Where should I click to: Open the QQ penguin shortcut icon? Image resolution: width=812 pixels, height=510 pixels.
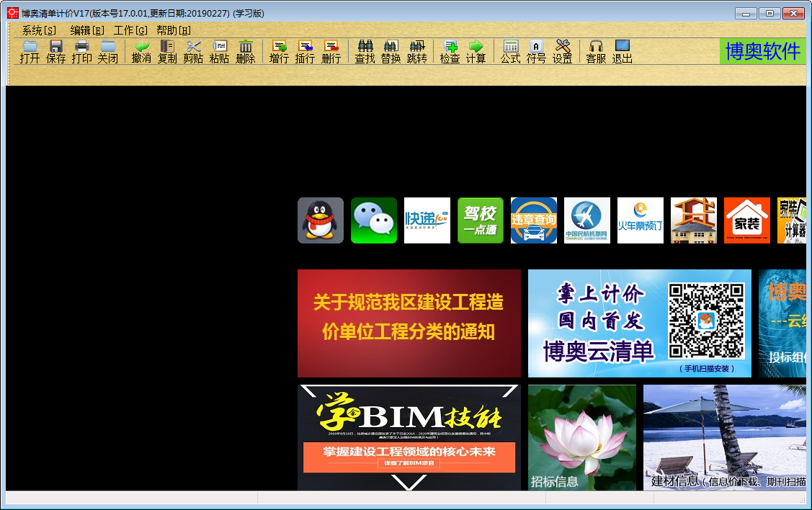point(321,220)
